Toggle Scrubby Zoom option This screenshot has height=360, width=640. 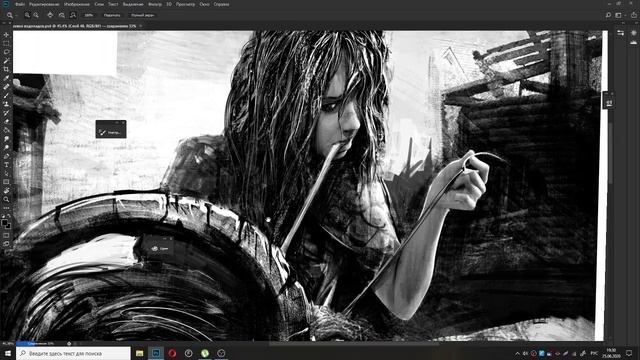73,15
